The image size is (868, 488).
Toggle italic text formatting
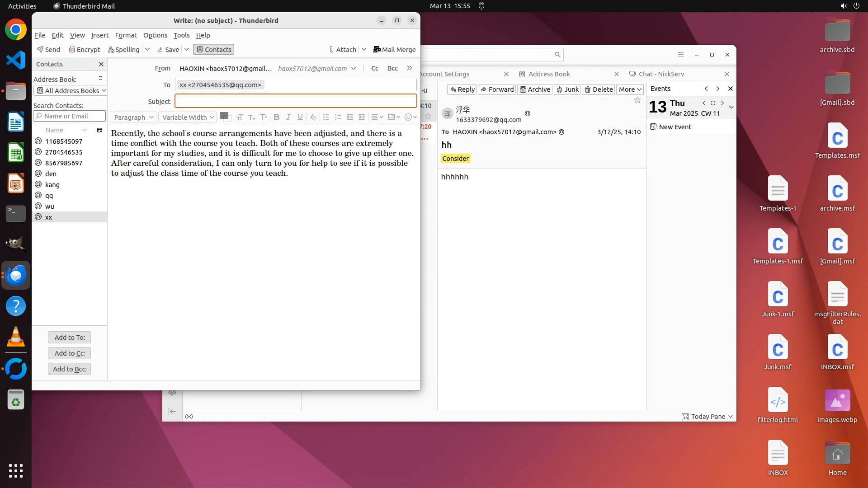pos(288,117)
